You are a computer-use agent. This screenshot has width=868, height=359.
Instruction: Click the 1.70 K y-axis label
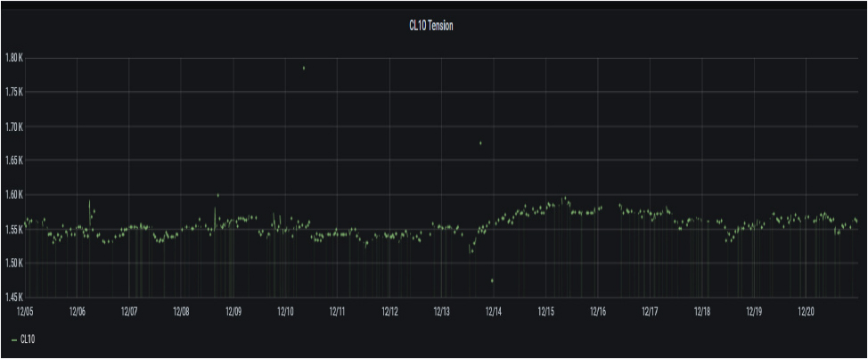pyautogui.click(x=13, y=126)
